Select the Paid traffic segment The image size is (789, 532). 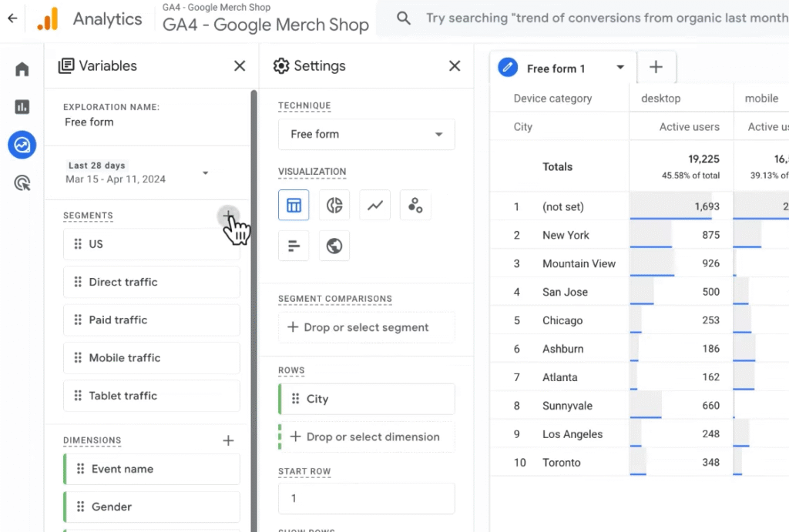[152, 320]
